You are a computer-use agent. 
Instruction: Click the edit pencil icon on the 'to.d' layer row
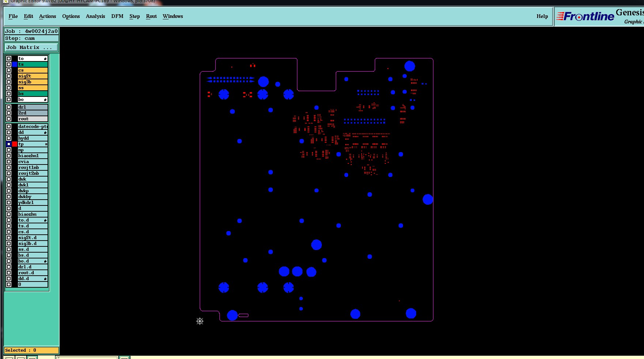coord(45,220)
